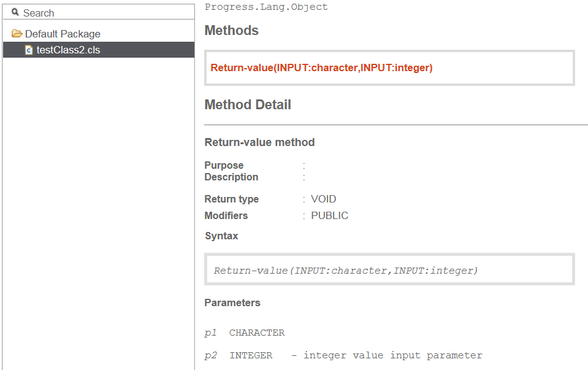588x370 pixels.
Task: Click the Method Detail heading
Action: point(248,105)
